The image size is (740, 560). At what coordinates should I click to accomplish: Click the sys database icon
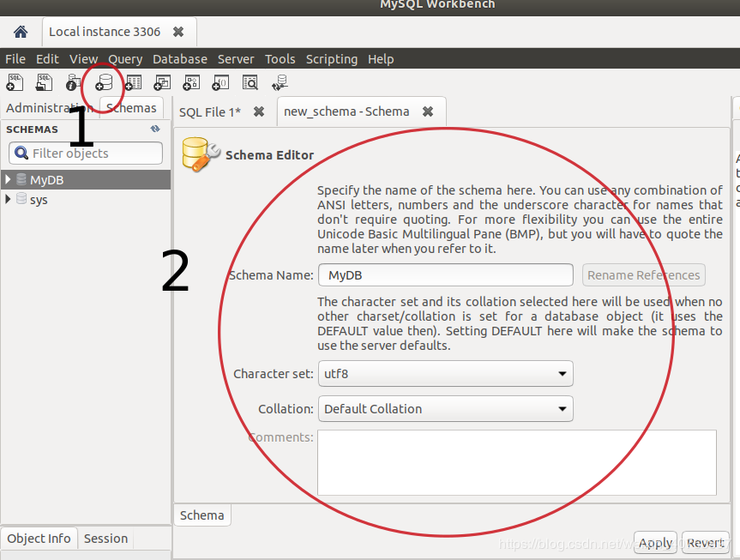coord(21,199)
